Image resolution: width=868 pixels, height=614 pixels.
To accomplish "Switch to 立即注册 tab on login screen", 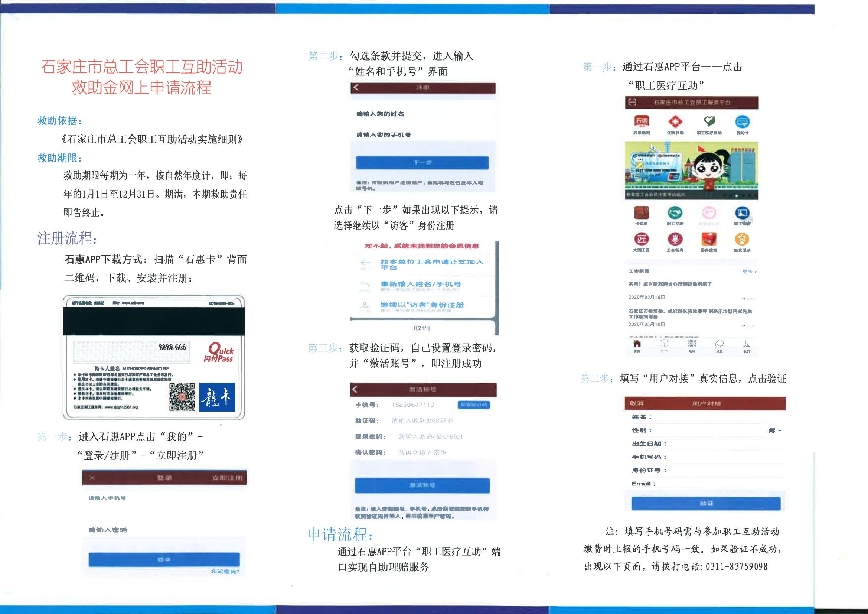I will [227, 478].
